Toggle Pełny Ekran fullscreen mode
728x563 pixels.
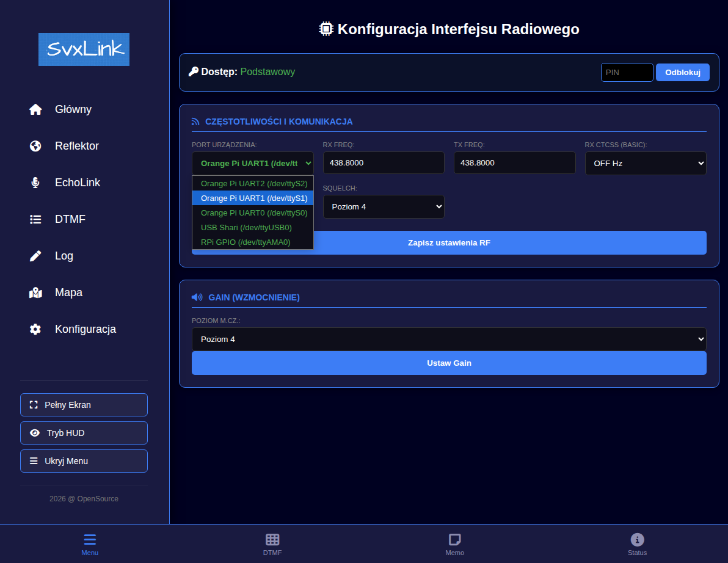[84, 405]
